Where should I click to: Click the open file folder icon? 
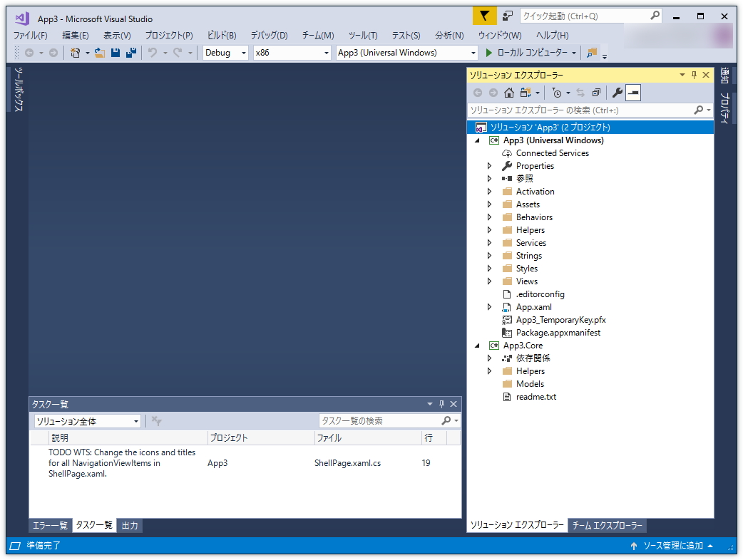coord(100,53)
